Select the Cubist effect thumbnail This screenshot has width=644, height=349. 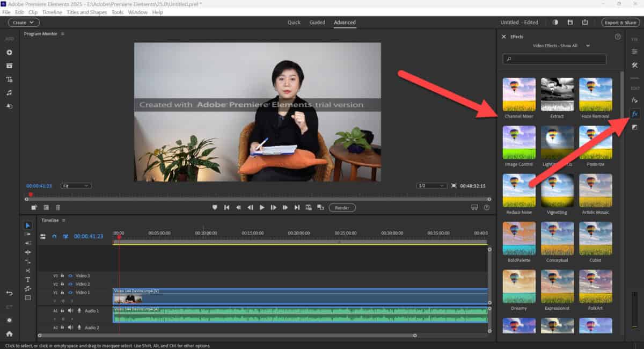(595, 238)
